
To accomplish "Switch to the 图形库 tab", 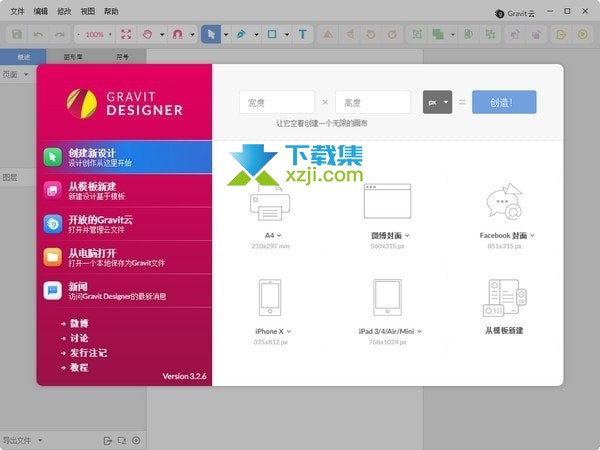I will pos(73,57).
